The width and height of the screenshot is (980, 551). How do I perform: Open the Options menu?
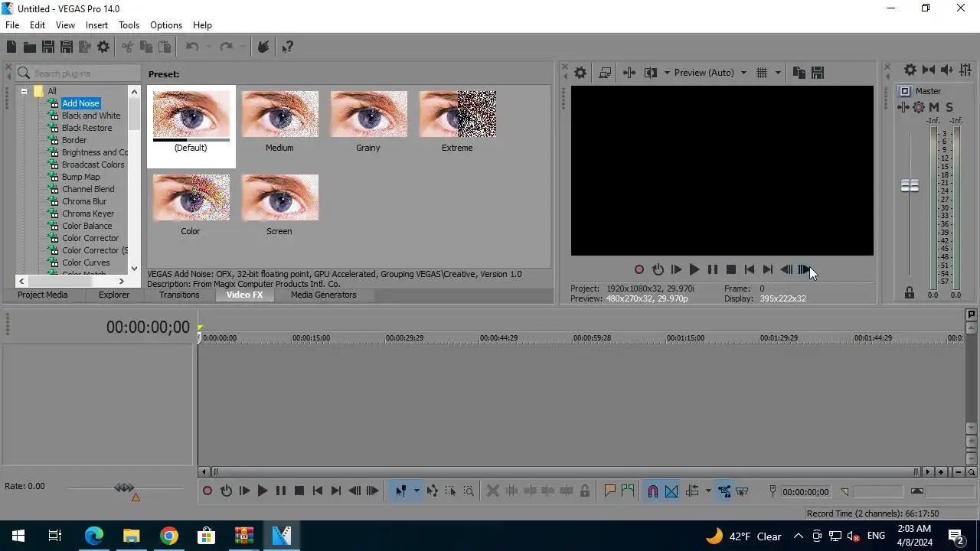[x=166, y=25]
